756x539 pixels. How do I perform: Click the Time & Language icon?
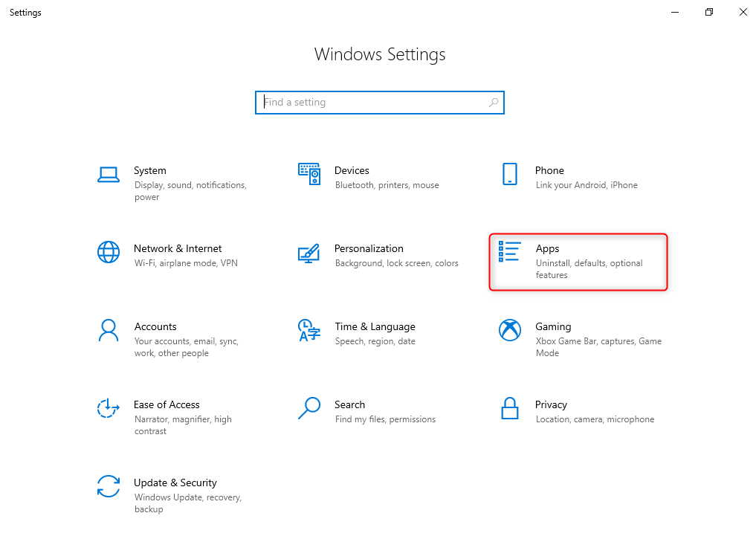pyautogui.click(x=309, y=330)
